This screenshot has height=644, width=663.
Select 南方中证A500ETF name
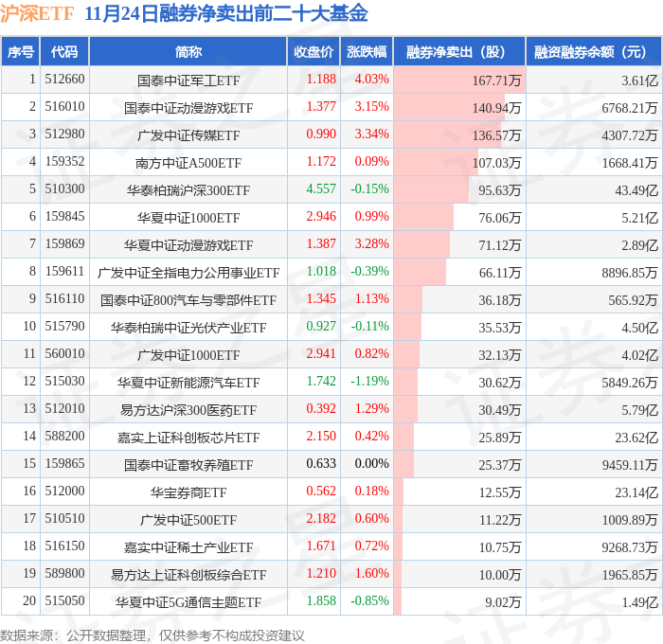click(x=188, y=163)
